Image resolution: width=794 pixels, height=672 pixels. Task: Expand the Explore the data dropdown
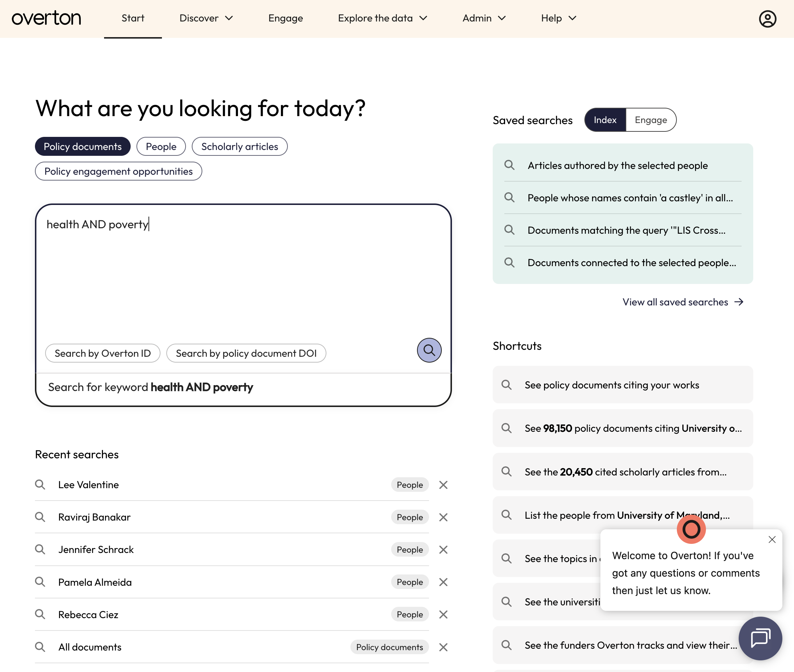(383, 18)
